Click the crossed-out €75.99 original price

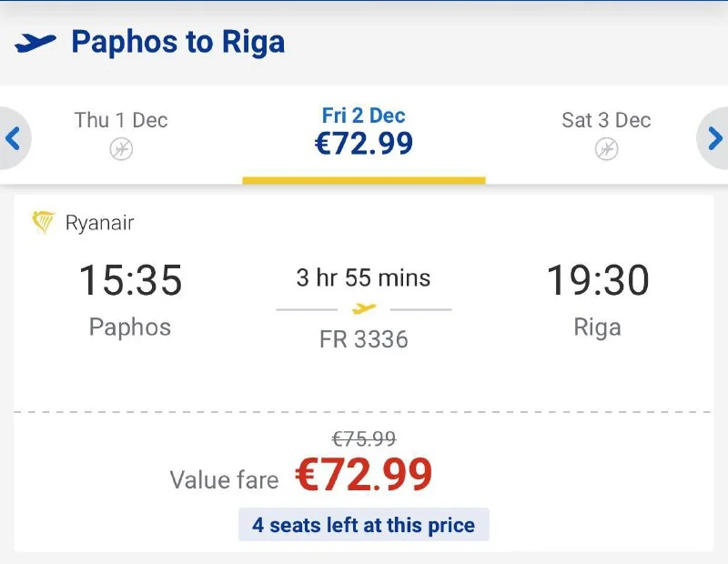coord(364,439)
